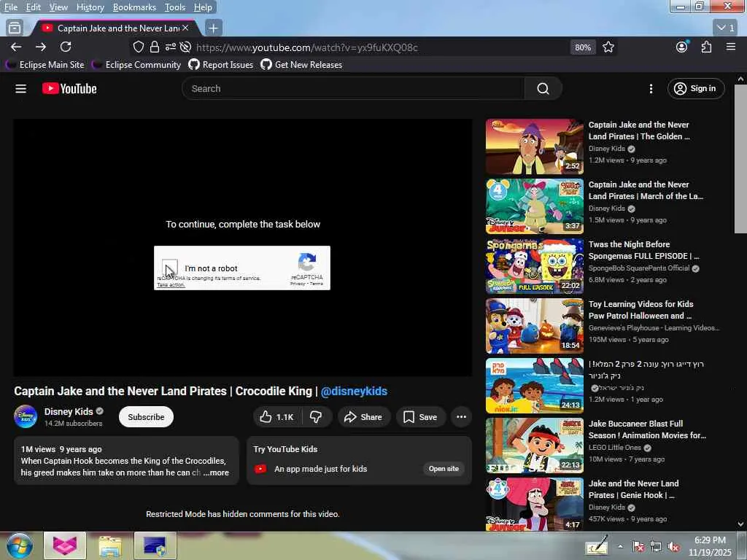Viewport: 747px width, 560px height.
Task: Open Eclipse Main Site bookmark
Action: click(x=46, y=65)
